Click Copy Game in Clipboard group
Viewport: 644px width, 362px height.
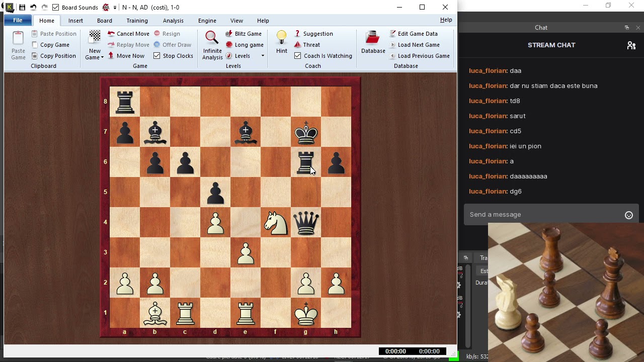[50, 45]
